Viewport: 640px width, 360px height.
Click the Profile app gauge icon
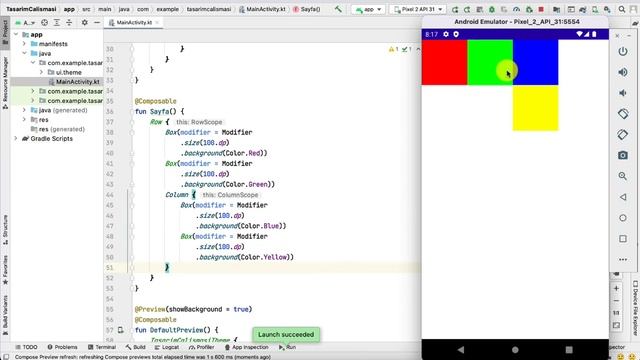pos(516,9)
